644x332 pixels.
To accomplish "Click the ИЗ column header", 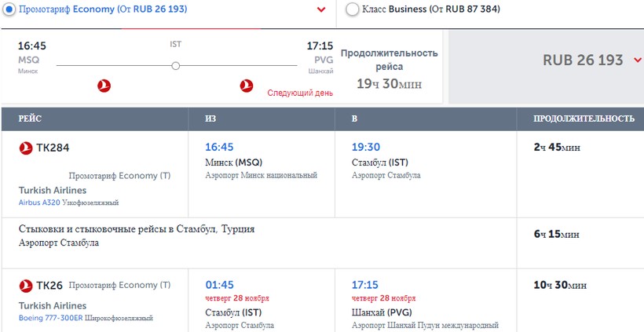I will click(210, 119).
